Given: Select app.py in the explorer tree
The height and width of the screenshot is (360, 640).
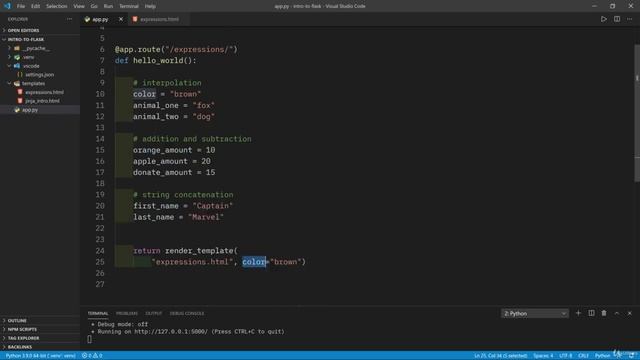Looking at the screenshot, I should (x=30, y=110).
